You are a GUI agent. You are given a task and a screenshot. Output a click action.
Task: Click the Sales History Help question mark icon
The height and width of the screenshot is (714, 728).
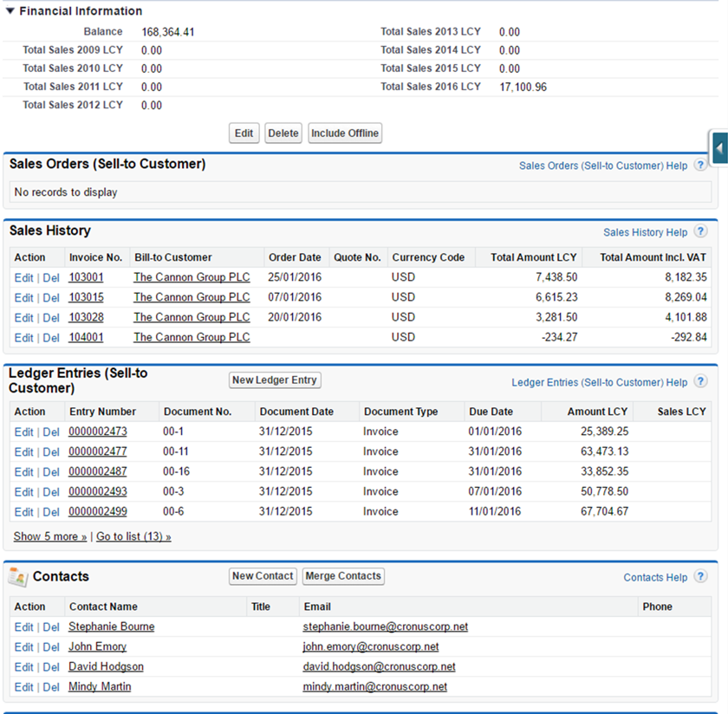point(700,231)
